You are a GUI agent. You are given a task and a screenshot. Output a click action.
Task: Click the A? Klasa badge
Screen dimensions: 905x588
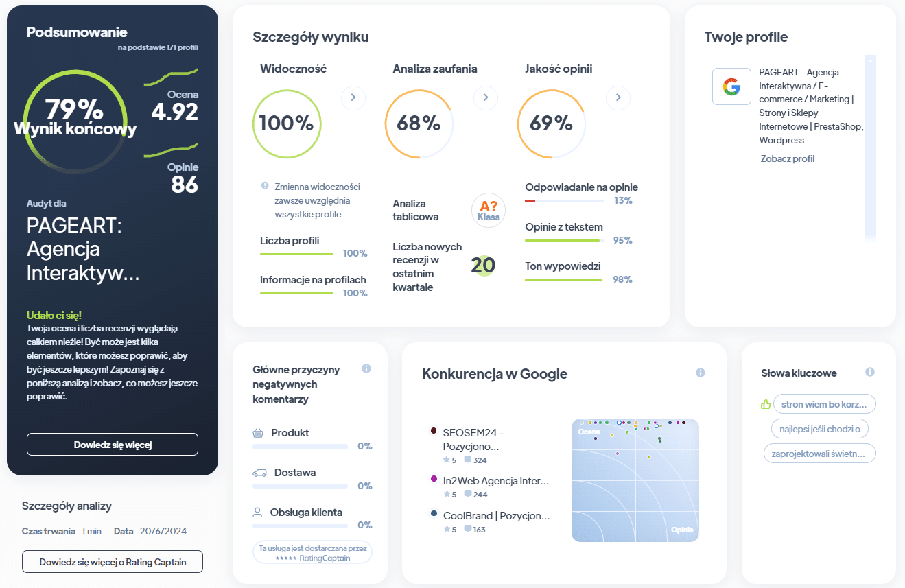489,210
